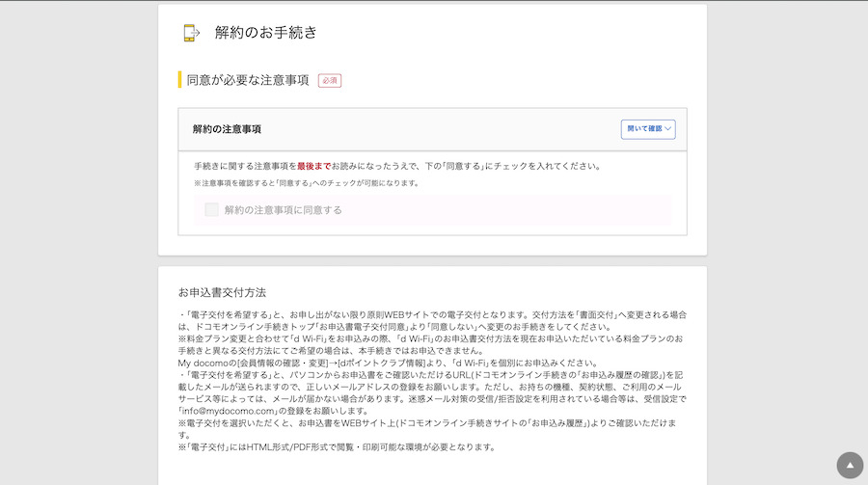The height and width of the screenshot is (485, 868).
Task: Click the scroll-to-top arrow button
Action: coord(850,466)
